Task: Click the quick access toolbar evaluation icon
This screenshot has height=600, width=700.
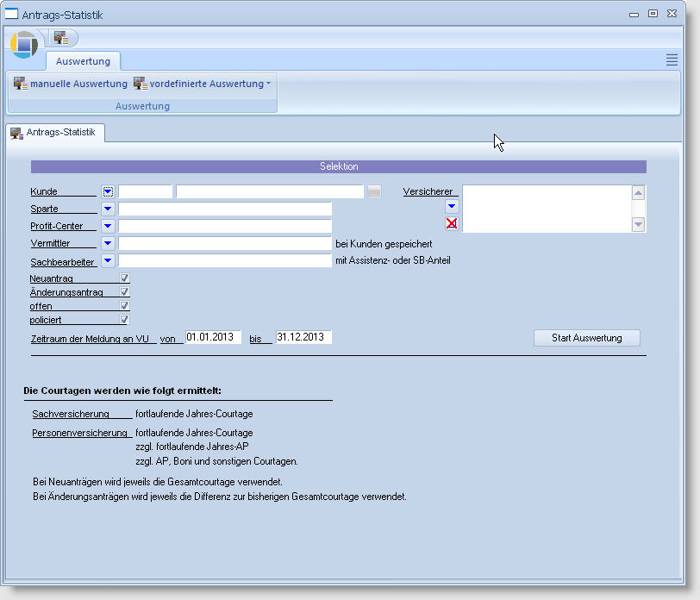Action: (60, 38)
